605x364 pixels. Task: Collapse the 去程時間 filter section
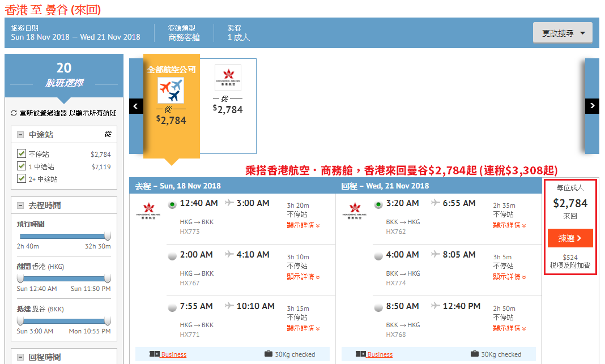20,205
